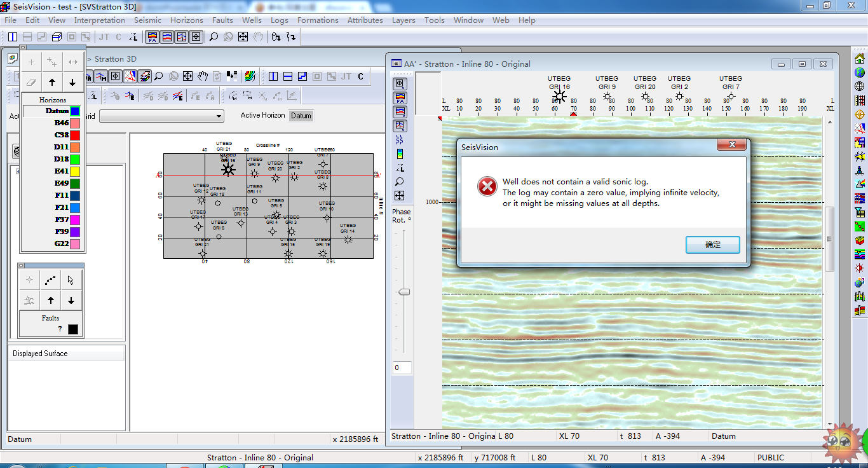Expand the tree node in left panel

[18, 172]
